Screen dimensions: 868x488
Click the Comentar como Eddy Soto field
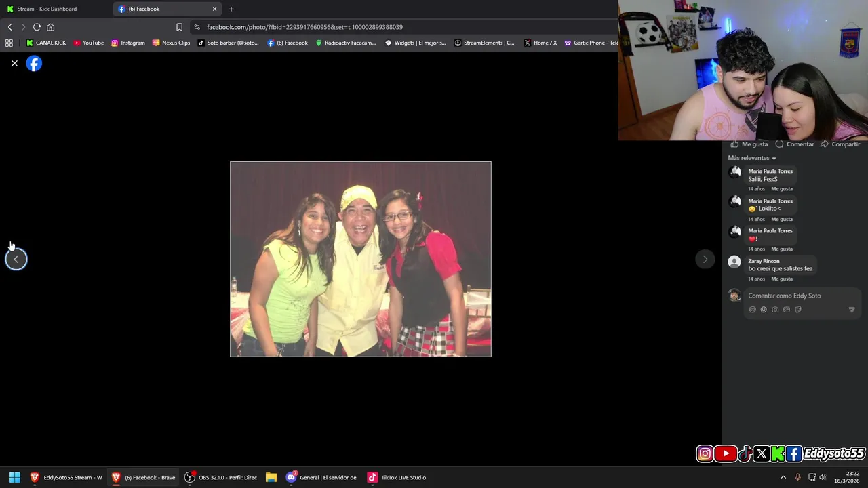point(804,296)
